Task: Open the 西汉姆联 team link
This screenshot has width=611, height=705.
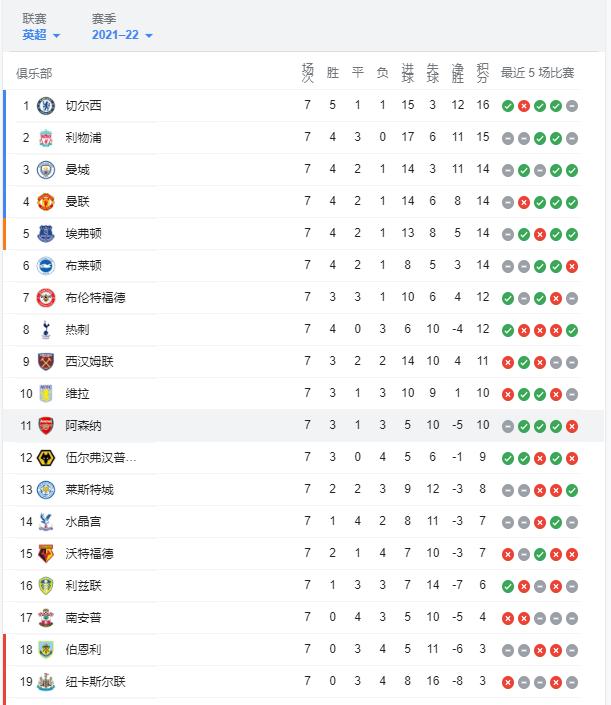Action: click(89, 361)
